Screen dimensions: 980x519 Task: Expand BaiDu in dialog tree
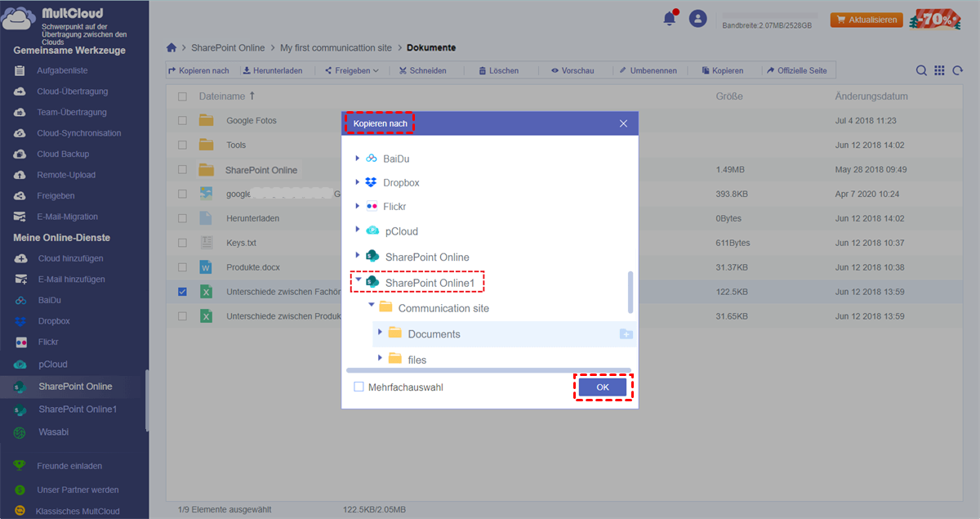click(357, 158)
